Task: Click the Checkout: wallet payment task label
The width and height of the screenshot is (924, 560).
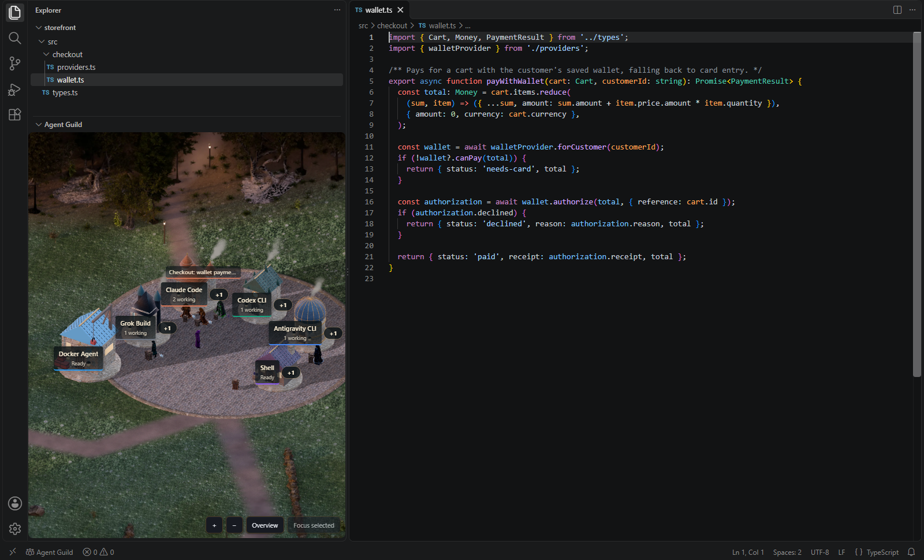Action: [x=202, y=272]
